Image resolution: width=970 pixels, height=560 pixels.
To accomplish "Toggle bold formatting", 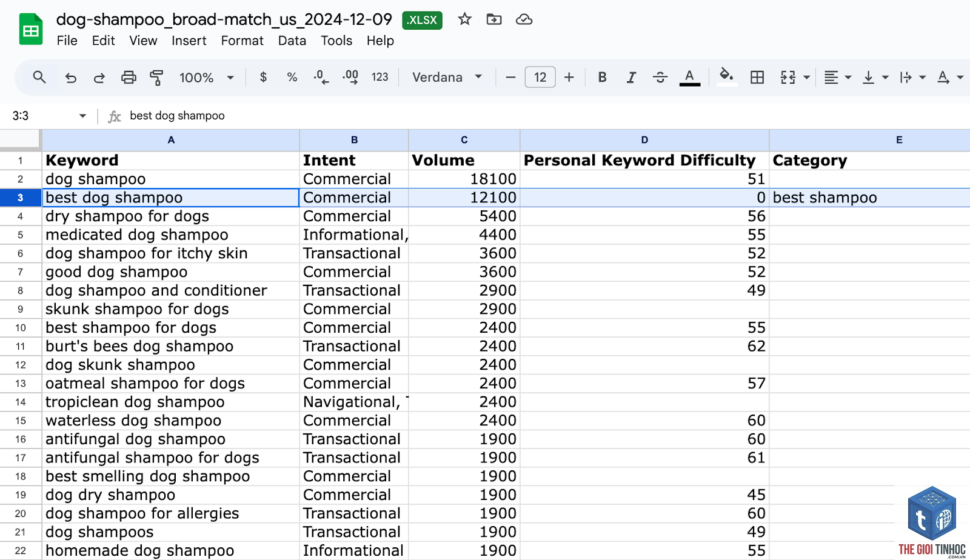I will (602, 77).
